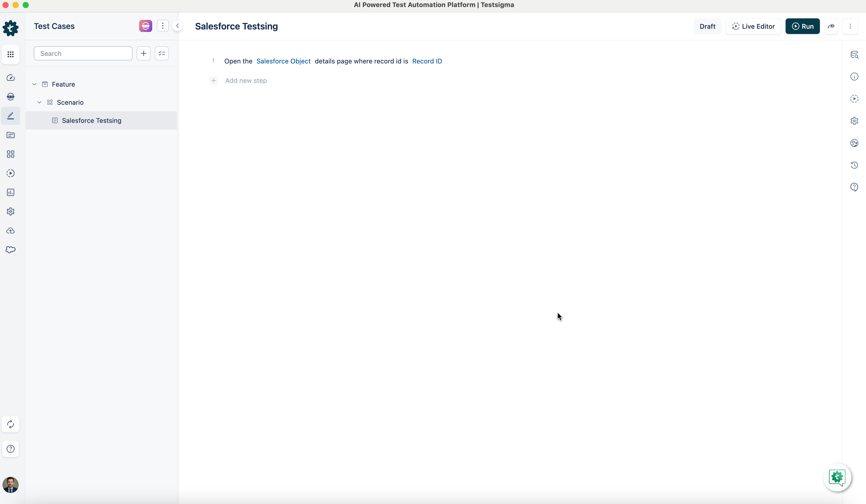Screen dimensions: 866x504
Task: Click the Search test cases field
Action: [83, 54]
